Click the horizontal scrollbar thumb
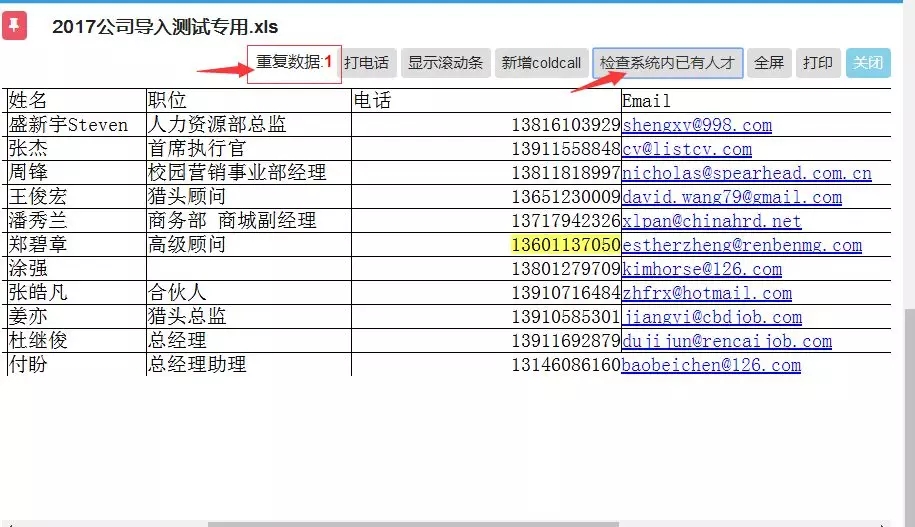 pos(413,524)
